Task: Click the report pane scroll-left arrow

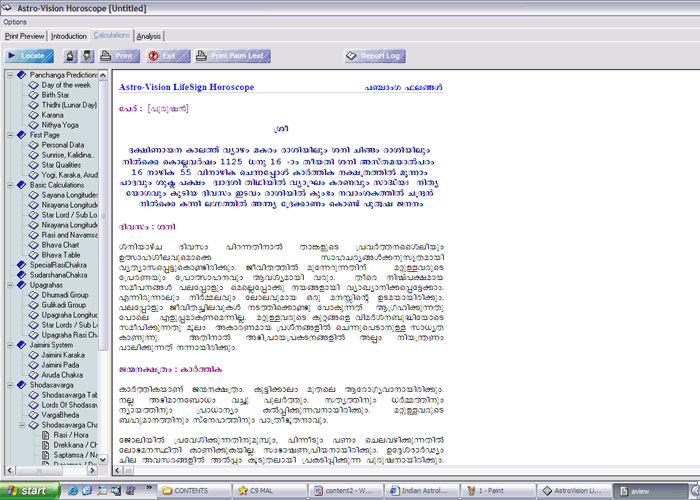Action: (117, 470)
